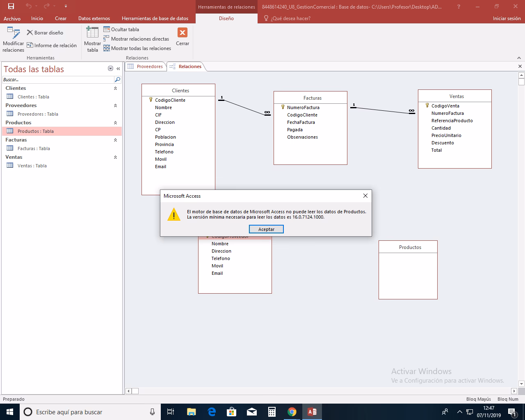The image size is (525, 420).
Task: Open File Explorer from taskbar
Action: pyautogui.click(x=191, y=412)
